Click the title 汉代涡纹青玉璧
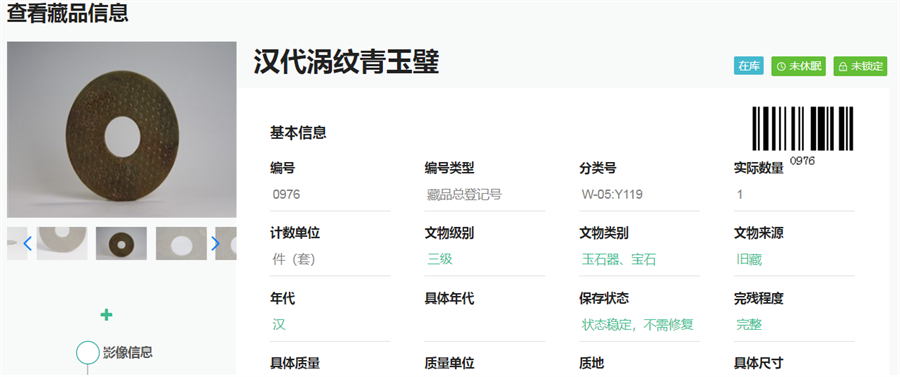Screen dimensions: 900x377 click(x=346, y=63)
